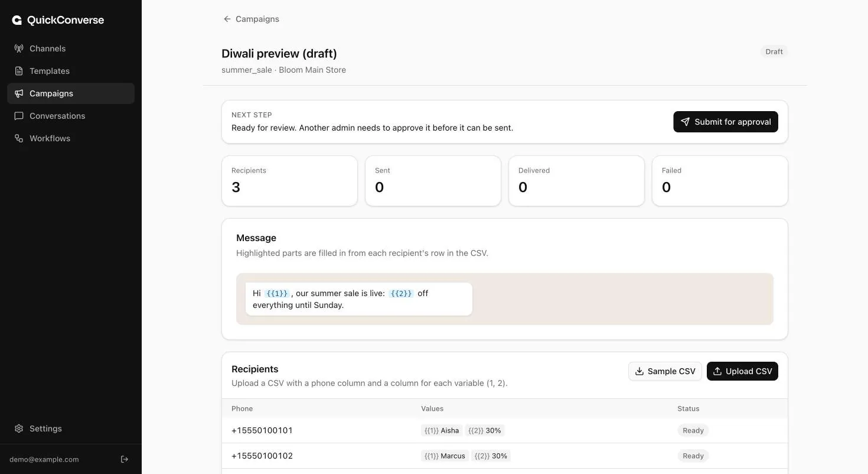868x474 pixels.
Task: Click the logout icon beside demo@example.com
Action: [x=125, y=459]
